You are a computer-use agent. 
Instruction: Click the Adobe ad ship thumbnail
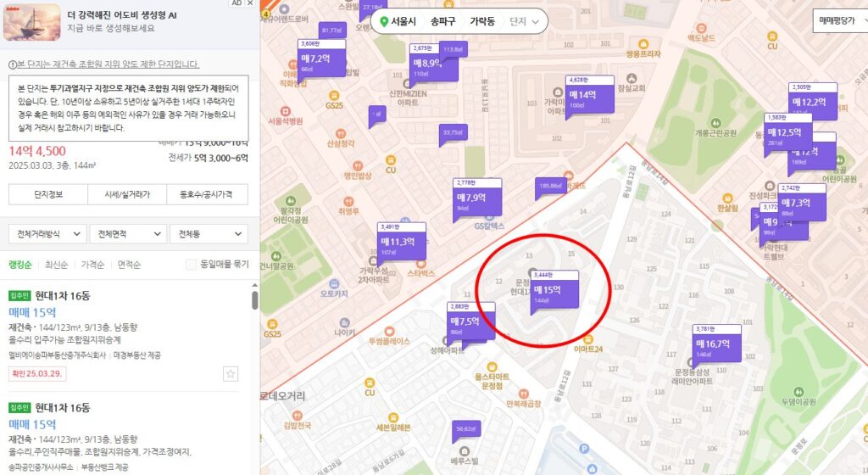[32, 22]
